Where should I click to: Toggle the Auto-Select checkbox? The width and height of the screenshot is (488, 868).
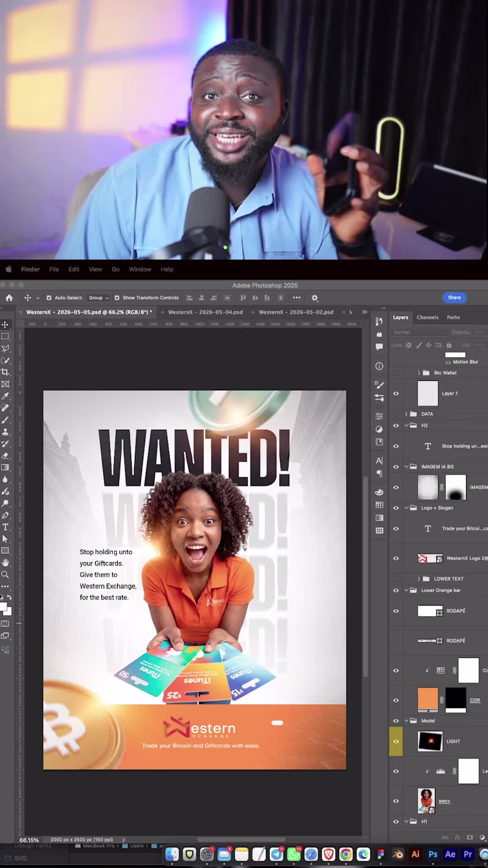point(49,298)
